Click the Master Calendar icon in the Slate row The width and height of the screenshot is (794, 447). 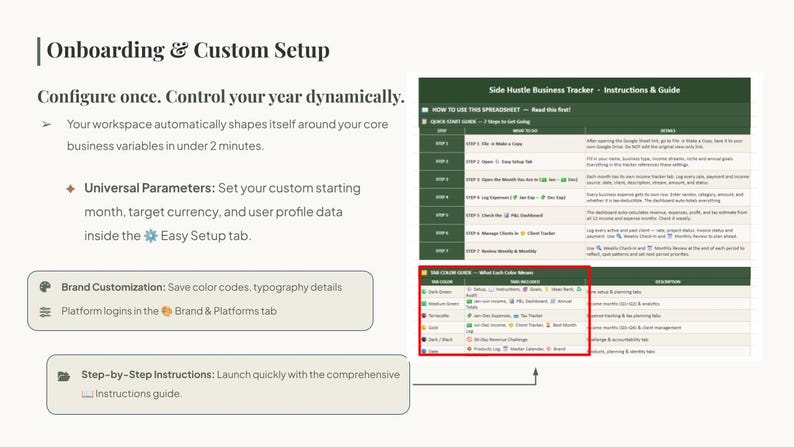point(505,349)
